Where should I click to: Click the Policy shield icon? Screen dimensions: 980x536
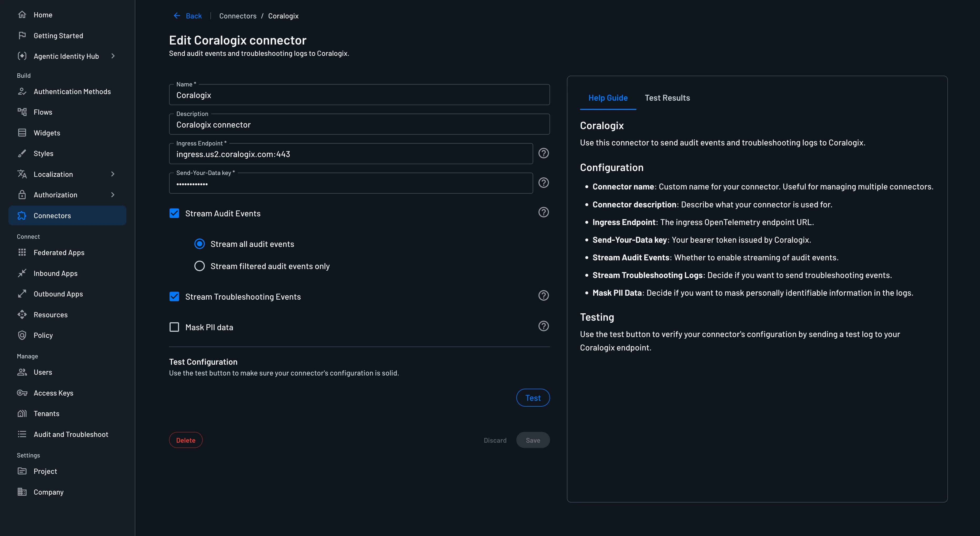point(22,335)
